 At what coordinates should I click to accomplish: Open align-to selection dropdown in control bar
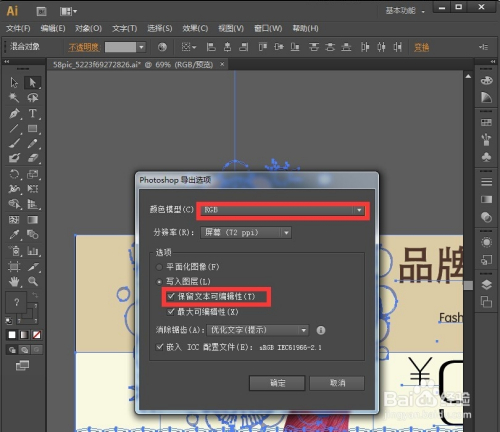pyautogui.click(x=189, y=47)
